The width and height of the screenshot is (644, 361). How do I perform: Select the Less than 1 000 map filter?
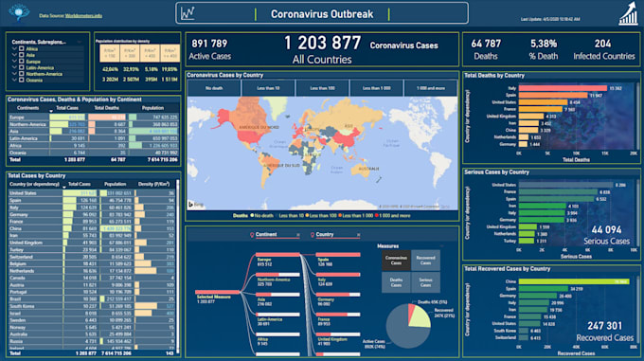pos(377,88)
